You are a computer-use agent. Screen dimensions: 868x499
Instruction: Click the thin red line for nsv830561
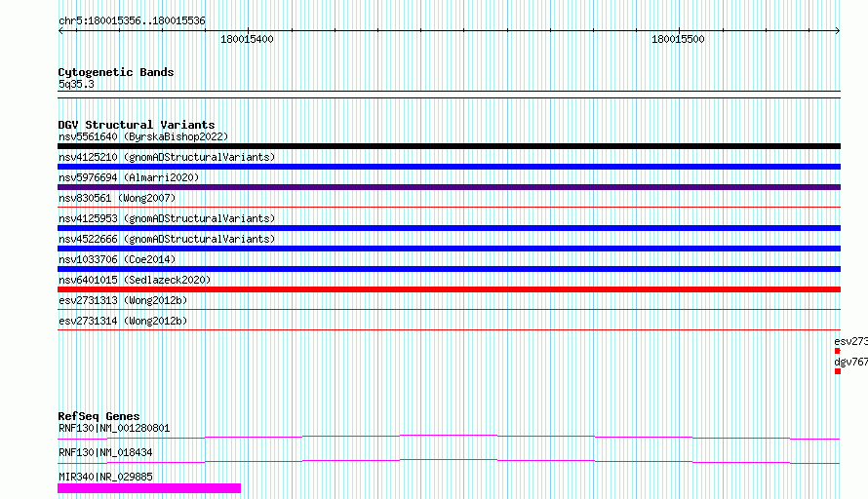point(449,208)
